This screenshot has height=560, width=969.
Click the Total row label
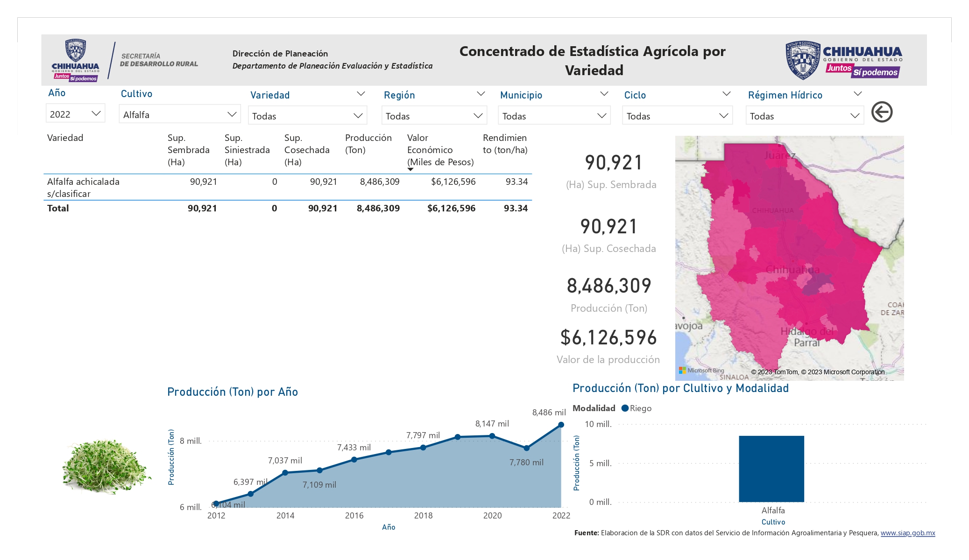click(58, 208)
